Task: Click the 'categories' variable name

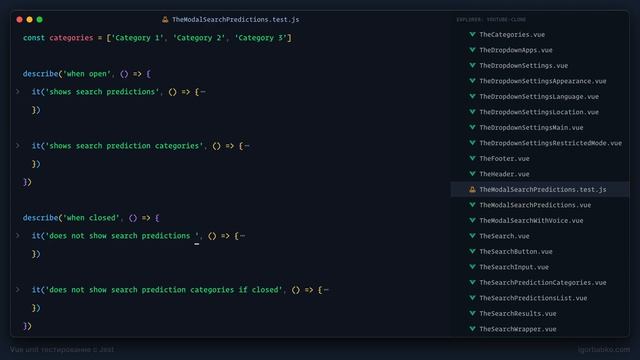Action: coord(71,38)
